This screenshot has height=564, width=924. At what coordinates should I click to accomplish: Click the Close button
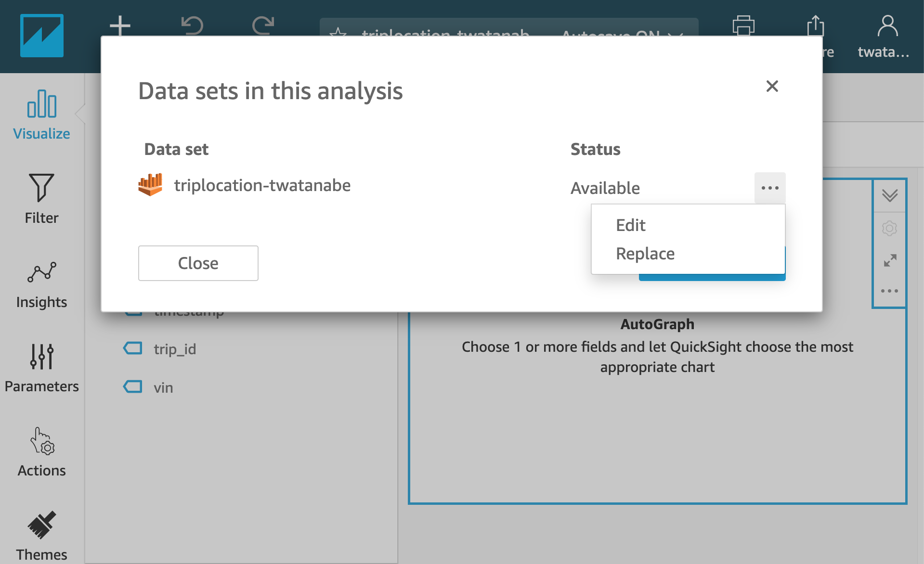point(198,263)
